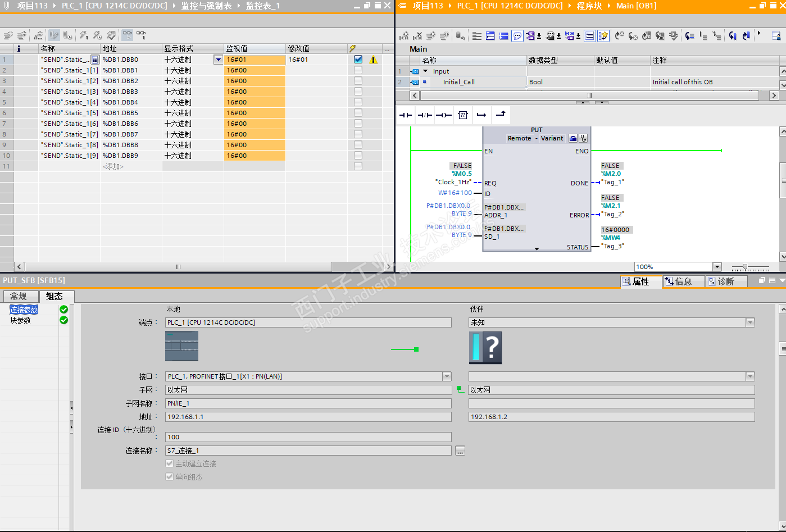Open PUT block configuration toolbox icon
The width and height of the screenshot is (786, 532).
pos(573,138)
